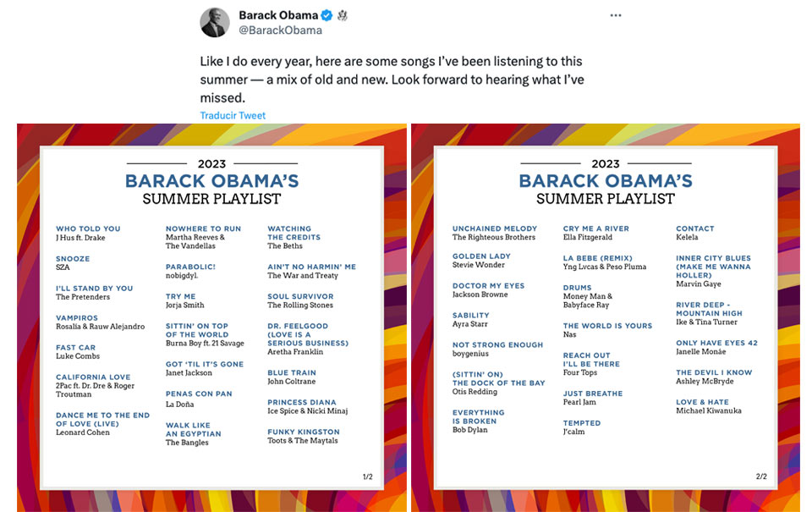This screenshot has width=812, height=512.
Task: Click the 2023 heading on the left playlist
Action: (211, 164)
